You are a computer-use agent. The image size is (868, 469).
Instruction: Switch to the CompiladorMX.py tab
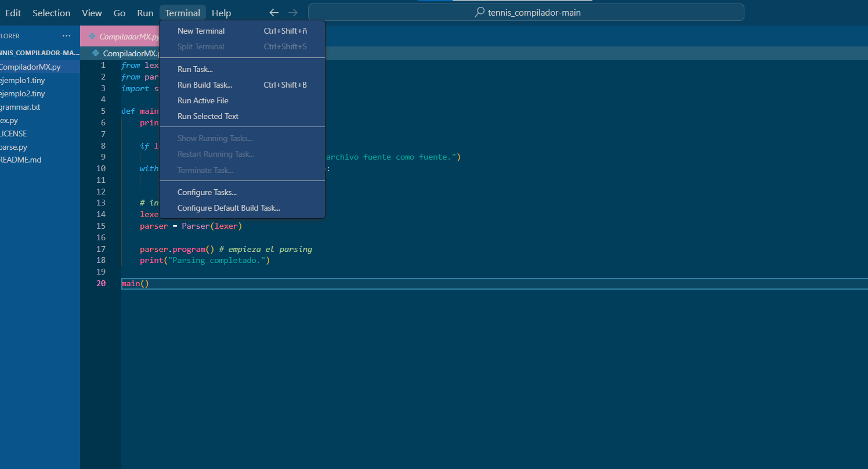coord(125,36)
